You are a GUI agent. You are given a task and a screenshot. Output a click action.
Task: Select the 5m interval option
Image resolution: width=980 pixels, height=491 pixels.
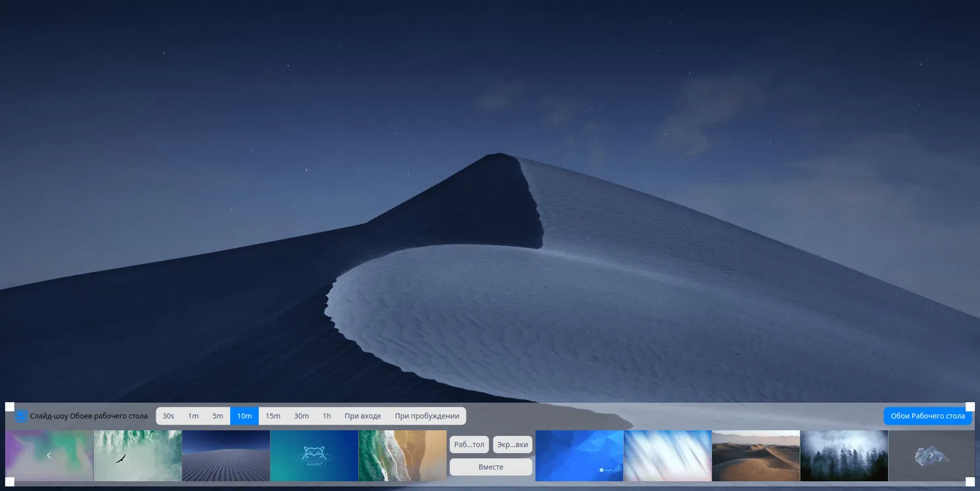(218, 416)
